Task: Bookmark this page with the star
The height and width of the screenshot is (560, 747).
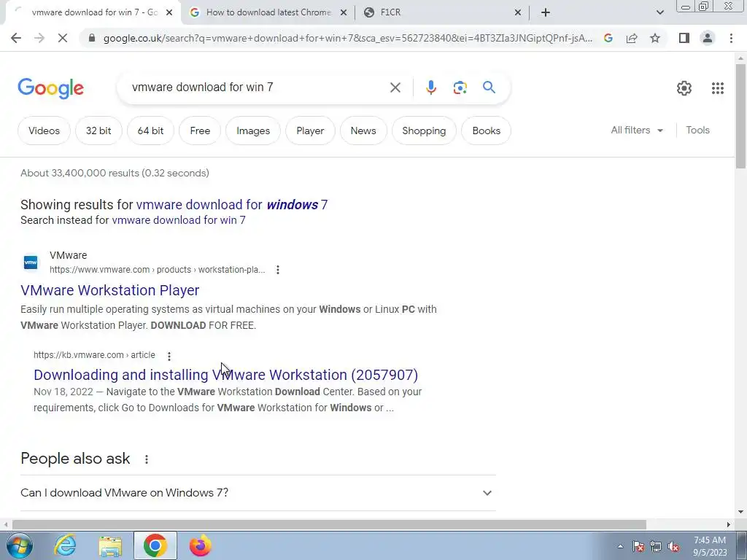Action: (x=655, y=38)
